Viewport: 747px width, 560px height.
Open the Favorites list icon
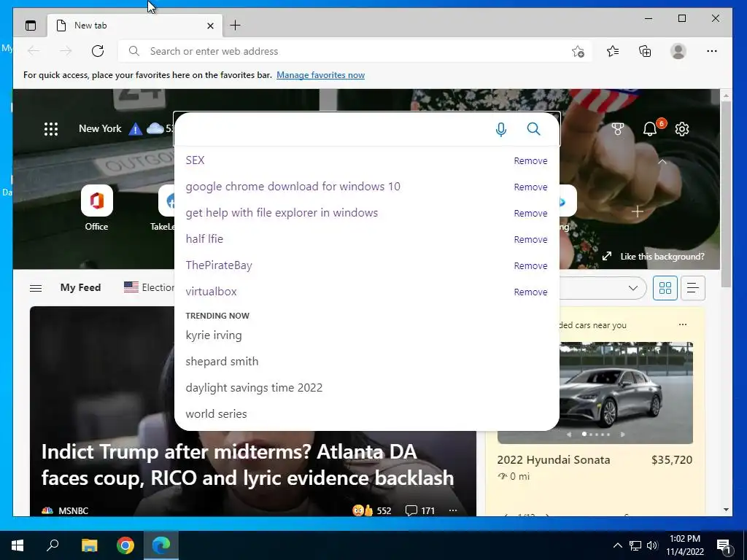tap(613, 51)
